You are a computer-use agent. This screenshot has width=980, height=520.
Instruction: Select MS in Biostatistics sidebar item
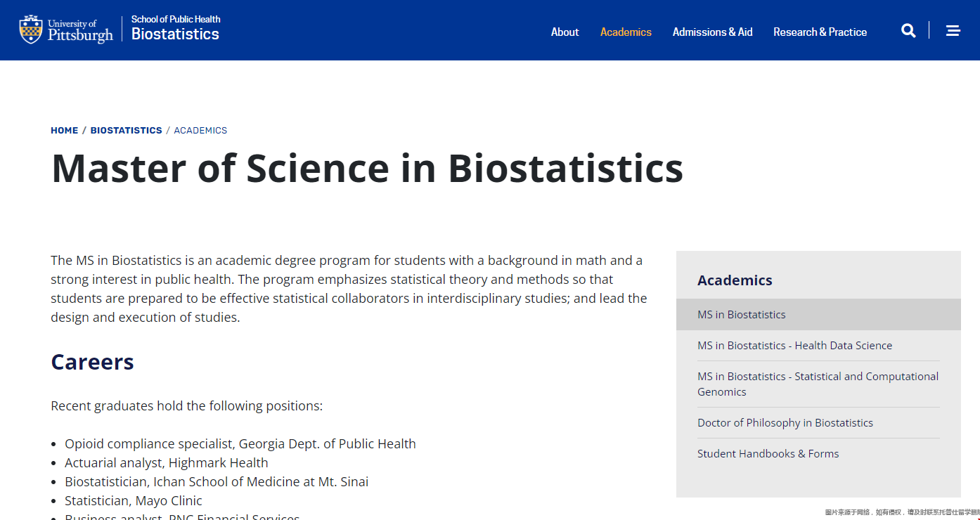tap(818, 315)
